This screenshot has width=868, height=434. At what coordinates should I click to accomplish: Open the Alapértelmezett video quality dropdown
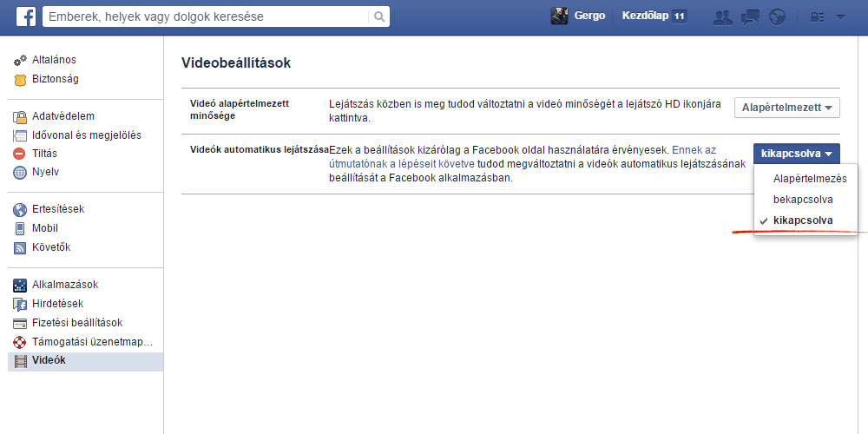click(786, 108)
